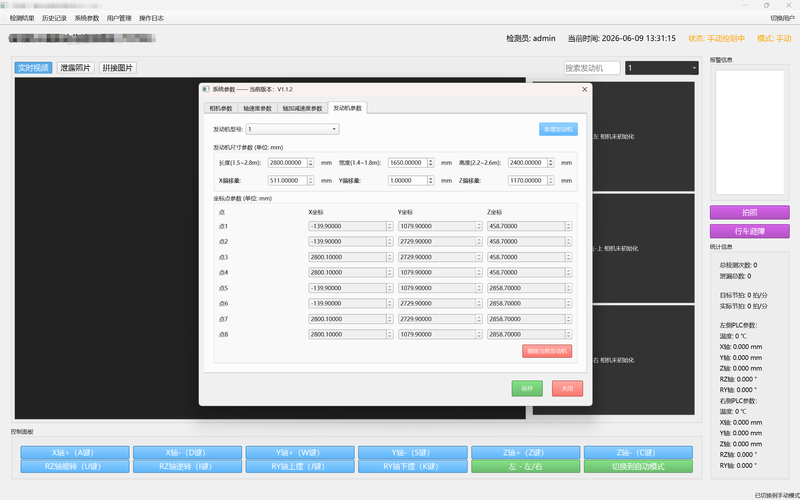The image size is (800, 500).
Task: Click the X偏移量 value field
Action: coord(287,181)
